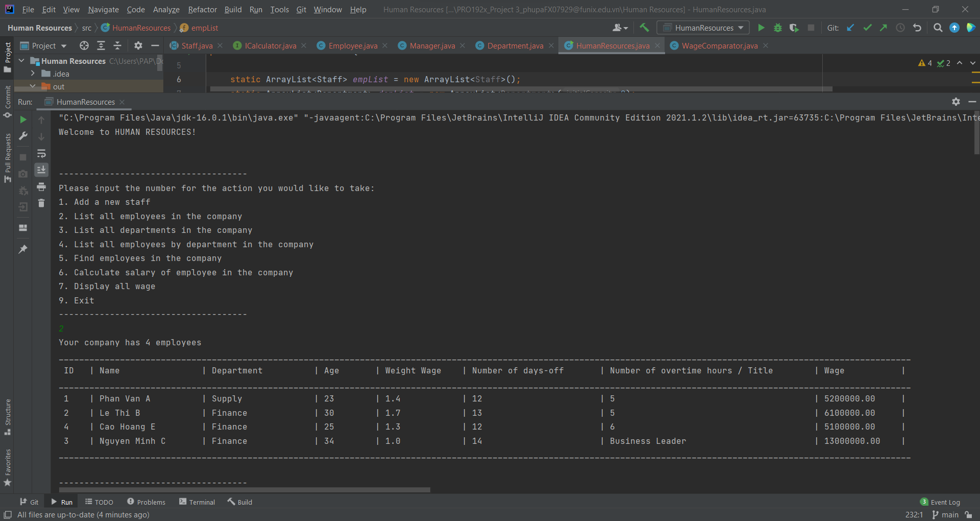
Task: Click the console horizontal scrollbar
Action: 244,490
